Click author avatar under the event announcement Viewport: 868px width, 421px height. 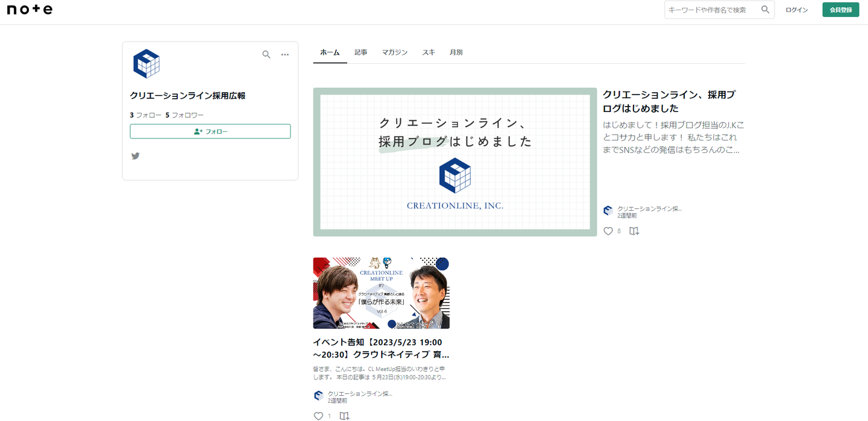click(x=319, y=396)
